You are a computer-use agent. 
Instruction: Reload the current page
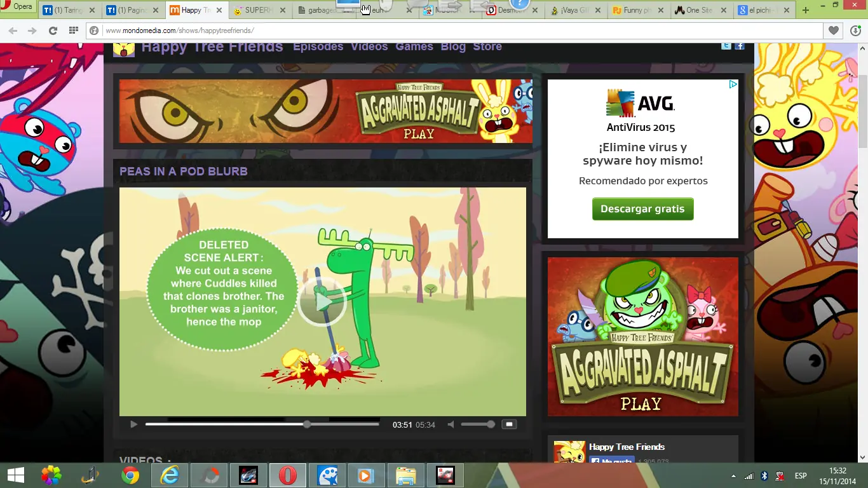[x=53, y=30]
